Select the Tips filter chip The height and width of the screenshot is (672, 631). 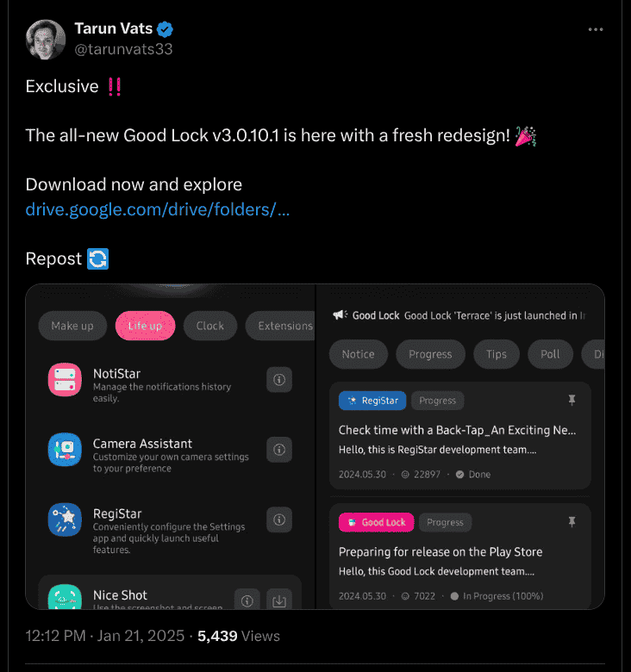point(496,354)
